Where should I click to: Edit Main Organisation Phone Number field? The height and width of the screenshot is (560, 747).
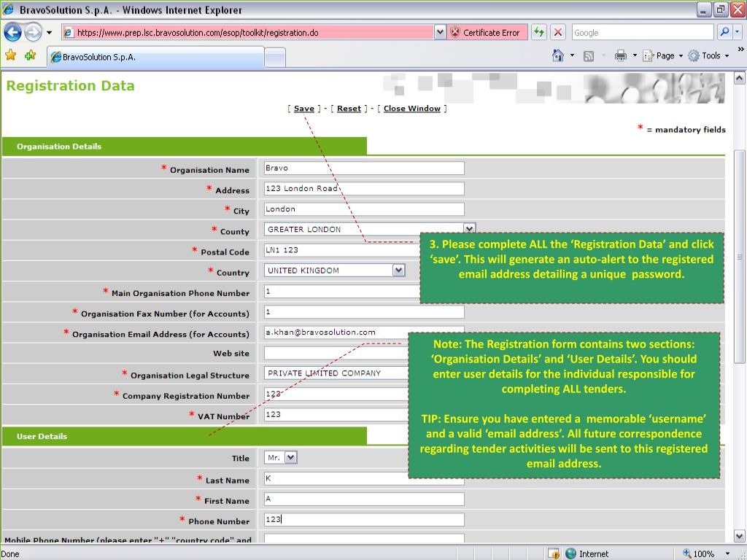341,292
